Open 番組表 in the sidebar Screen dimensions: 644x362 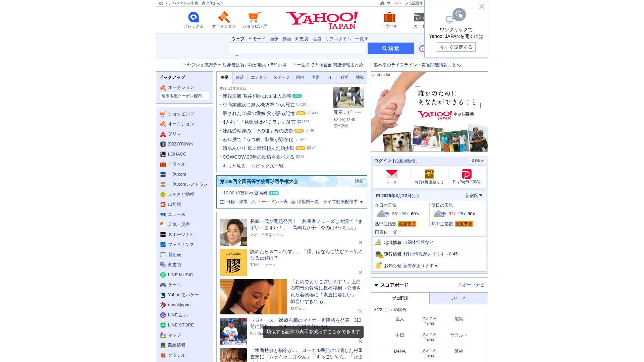[x=174, y=255]
